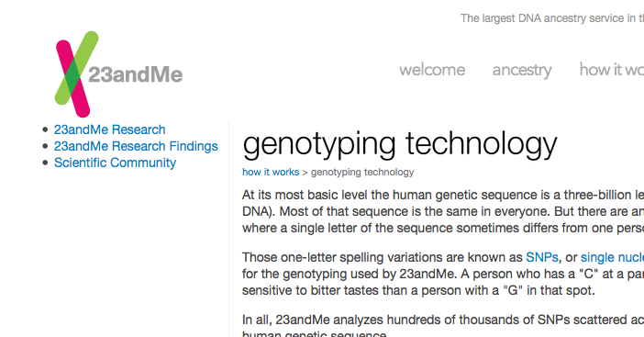Image resolution: width=644 pixels, height=337 pixels.
Task: Open the welcome navigation item
Action: (x=432, y=70)
